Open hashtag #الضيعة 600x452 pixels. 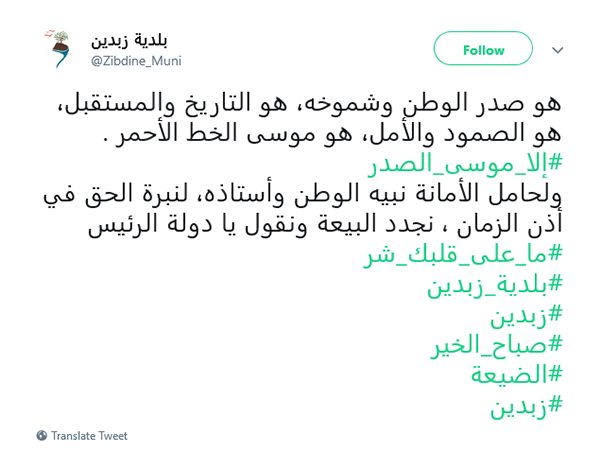click(517, 375)
